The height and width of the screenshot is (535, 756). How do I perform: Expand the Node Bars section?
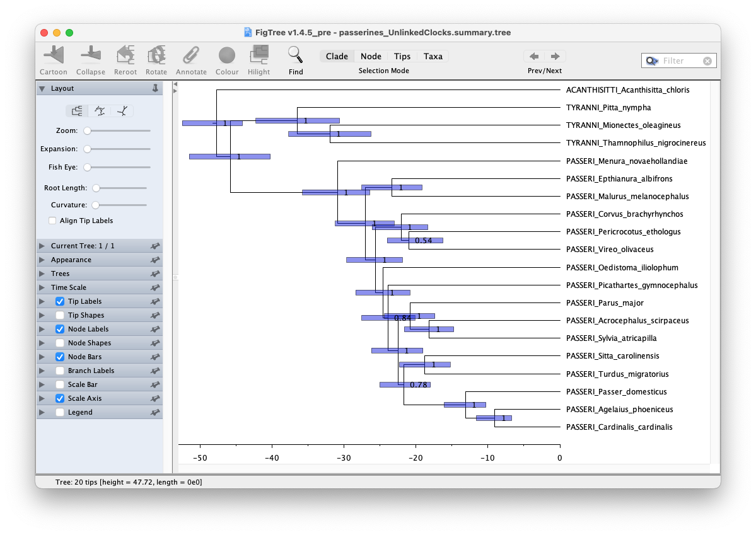click(x=42, y=357)
